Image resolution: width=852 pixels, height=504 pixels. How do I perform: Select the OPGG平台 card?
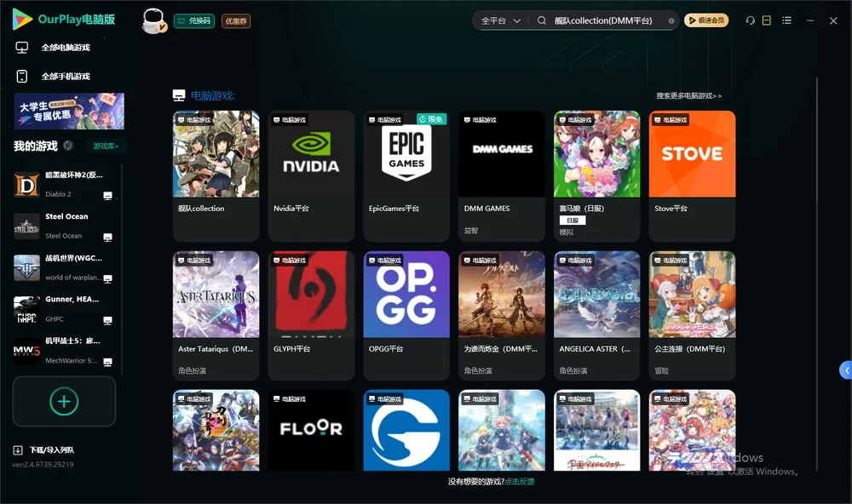[406, 316]
